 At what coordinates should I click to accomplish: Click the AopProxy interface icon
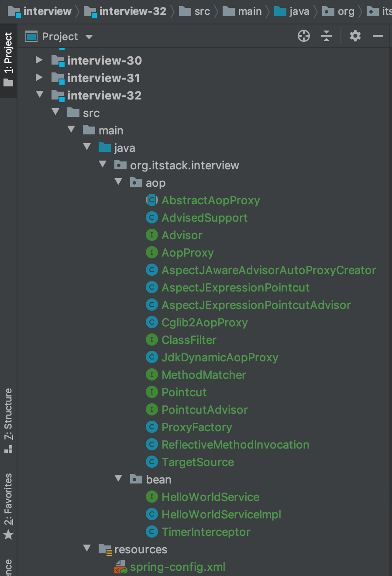151,253
